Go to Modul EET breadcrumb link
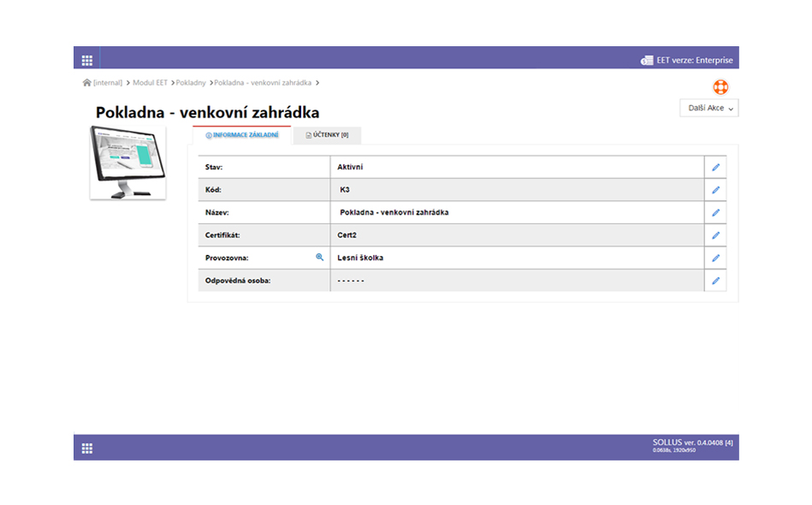This screenshot has width=812, height=505. [x=149, y=83]
